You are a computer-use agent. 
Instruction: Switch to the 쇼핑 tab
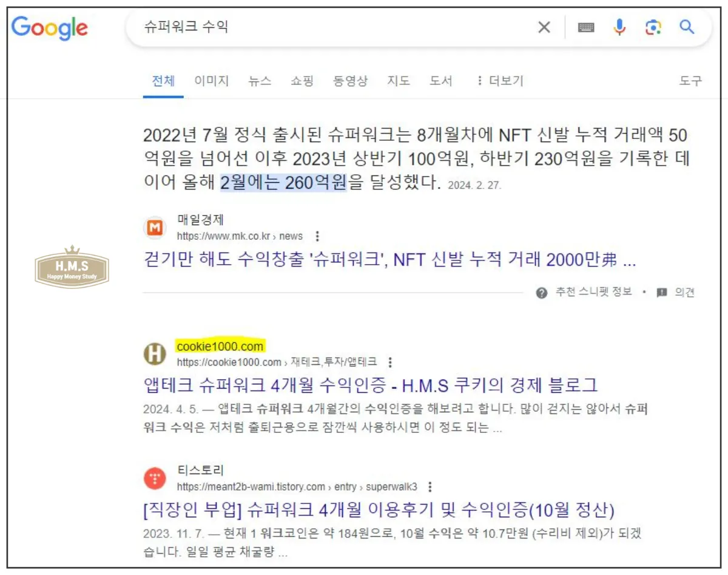pyautogui.click(x=302, y=81)
